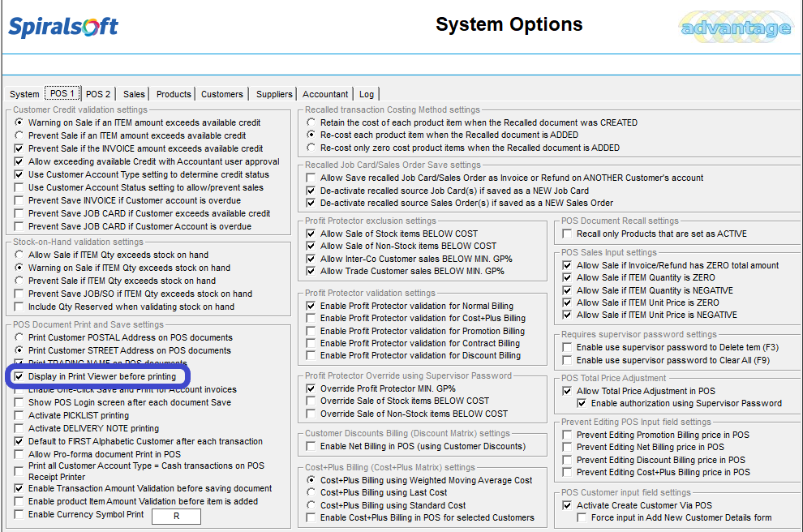The image size is (803, 532).
Task: Enable Recall only Products set as ACTIVE
Action: pos(567,234)
